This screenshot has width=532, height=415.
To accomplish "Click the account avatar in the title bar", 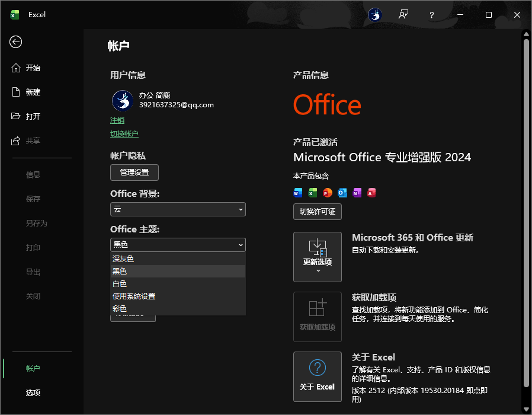I will pyautogui.click(x=375, y=14).
